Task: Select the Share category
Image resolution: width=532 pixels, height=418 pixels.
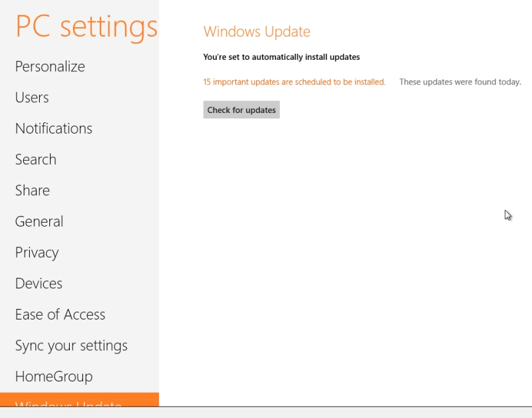Action: 32,191
